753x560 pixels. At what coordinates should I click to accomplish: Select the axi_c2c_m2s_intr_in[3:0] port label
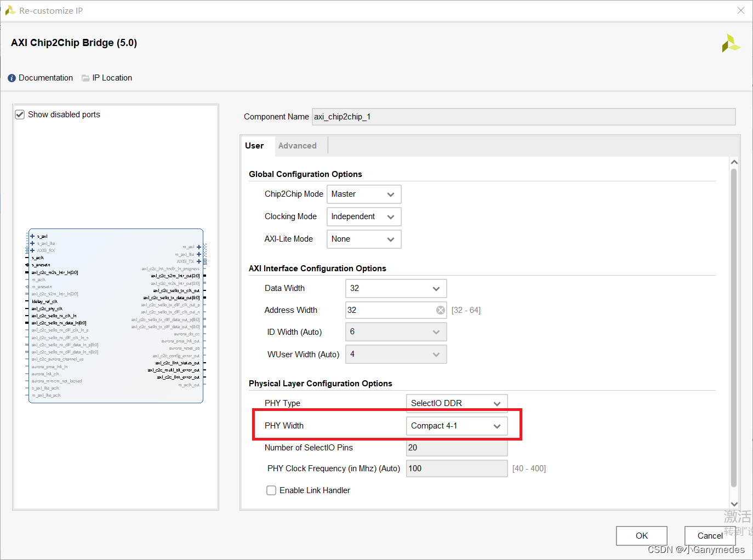55,272
